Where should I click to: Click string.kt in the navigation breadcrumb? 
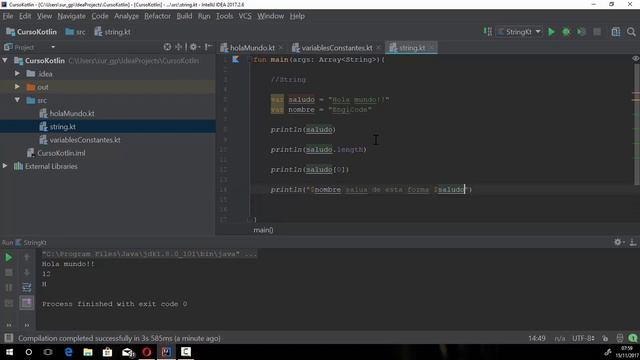pos(113,32)
